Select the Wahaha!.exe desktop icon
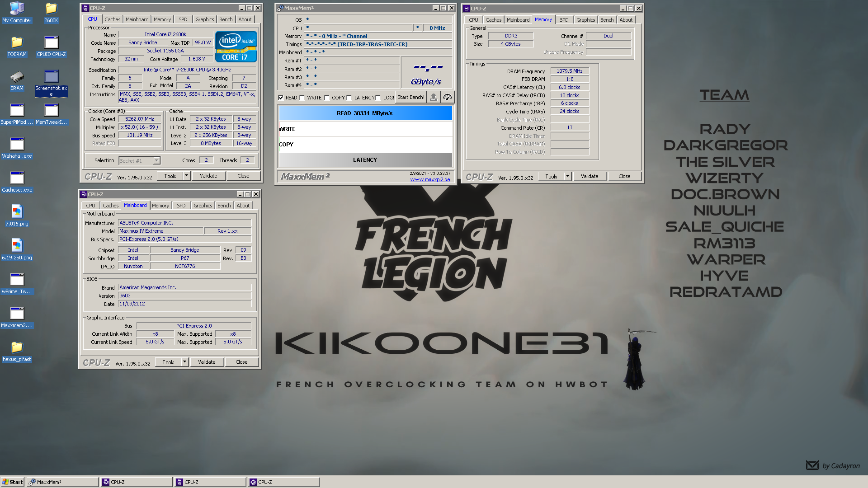This screenshot has width=868, height=488. [x=17, y=148]
